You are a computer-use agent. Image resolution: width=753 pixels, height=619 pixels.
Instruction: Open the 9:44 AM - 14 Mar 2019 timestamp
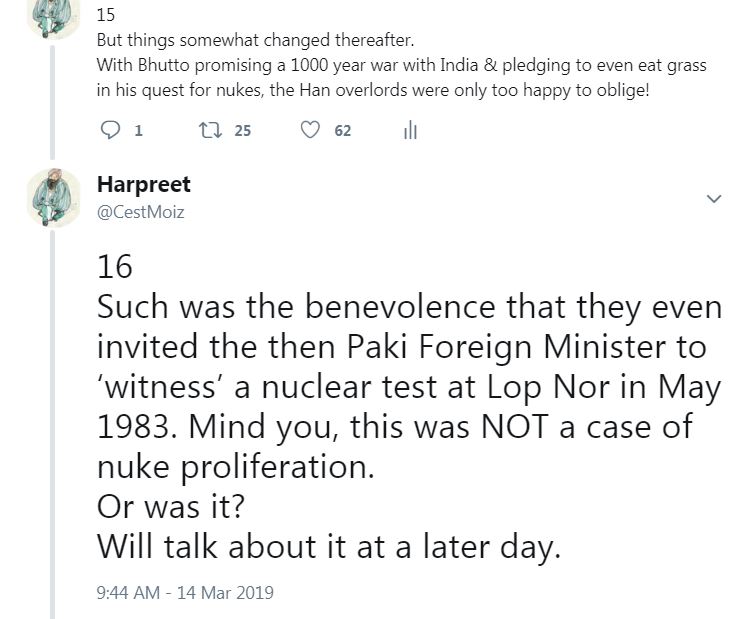(x=185, y=592)
